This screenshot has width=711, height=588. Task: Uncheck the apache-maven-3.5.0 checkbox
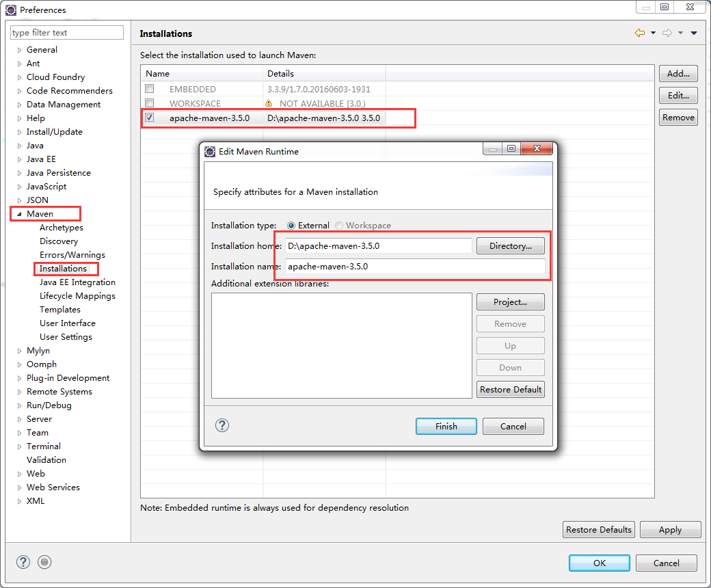click(150, 118)
